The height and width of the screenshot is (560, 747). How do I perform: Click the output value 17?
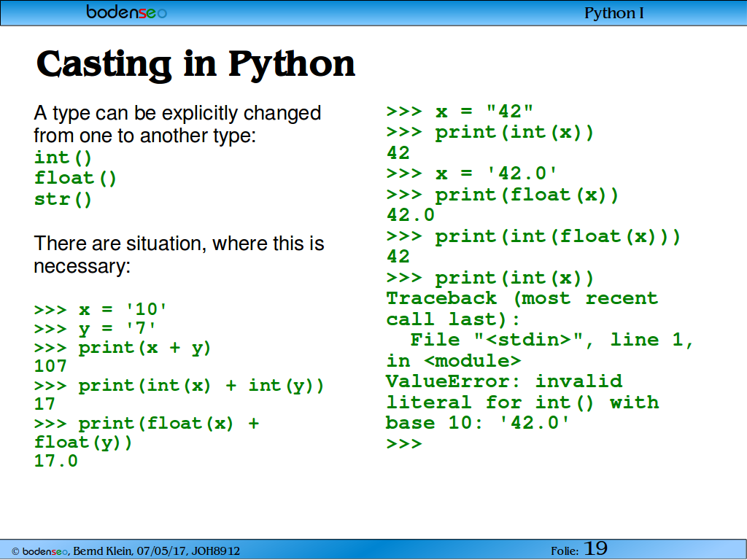pos(44,404)
